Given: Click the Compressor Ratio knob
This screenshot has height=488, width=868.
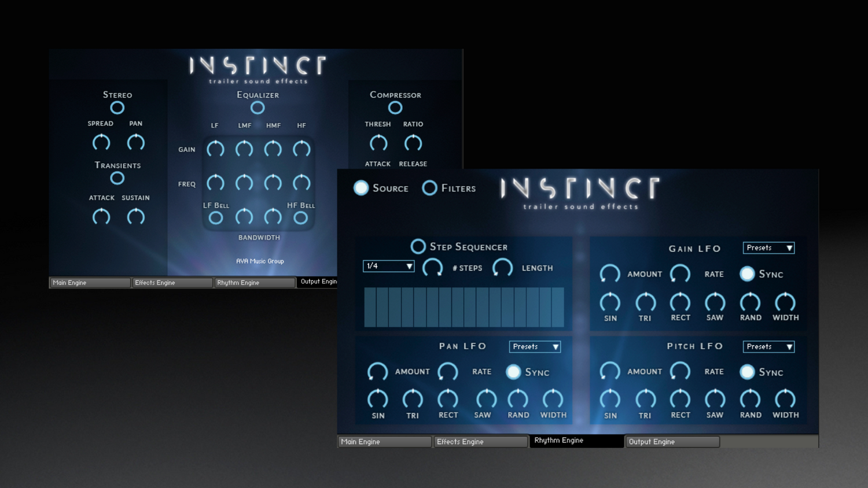Looking at the screenshot, I should pyautogui.click(x=413, y=143).
